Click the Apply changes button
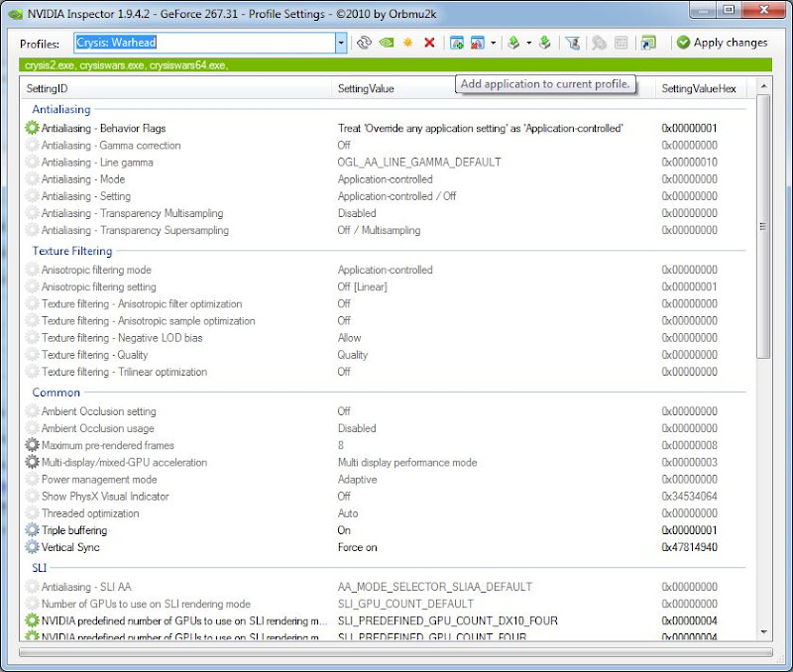Screen dimensions: 793x672 pos(722,43)
